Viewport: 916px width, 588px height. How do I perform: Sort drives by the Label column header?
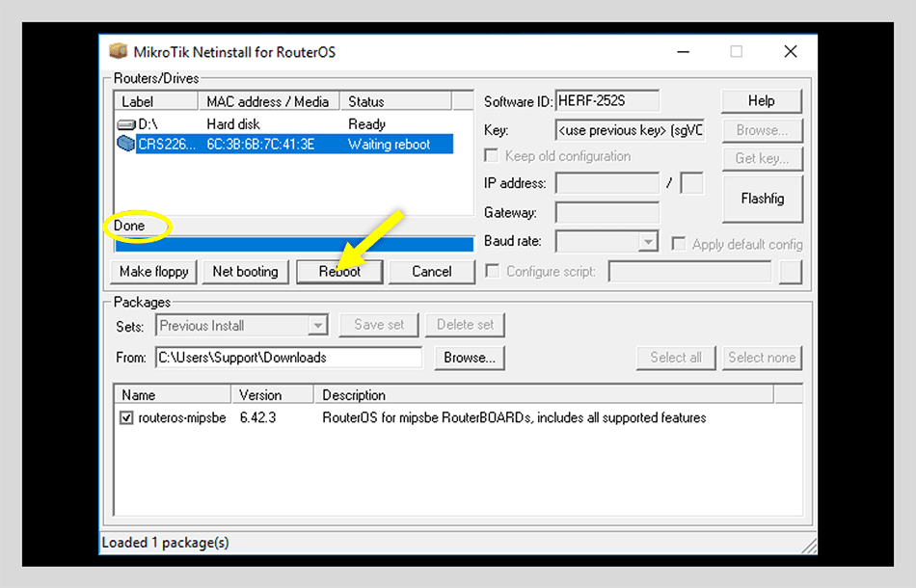[156, 101]
